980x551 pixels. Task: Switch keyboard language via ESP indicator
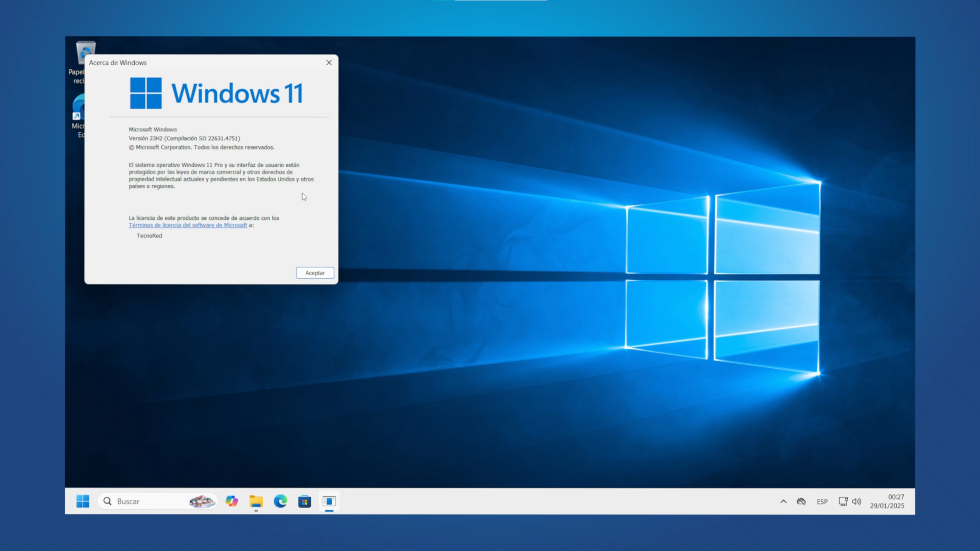(x=822, y=502)
